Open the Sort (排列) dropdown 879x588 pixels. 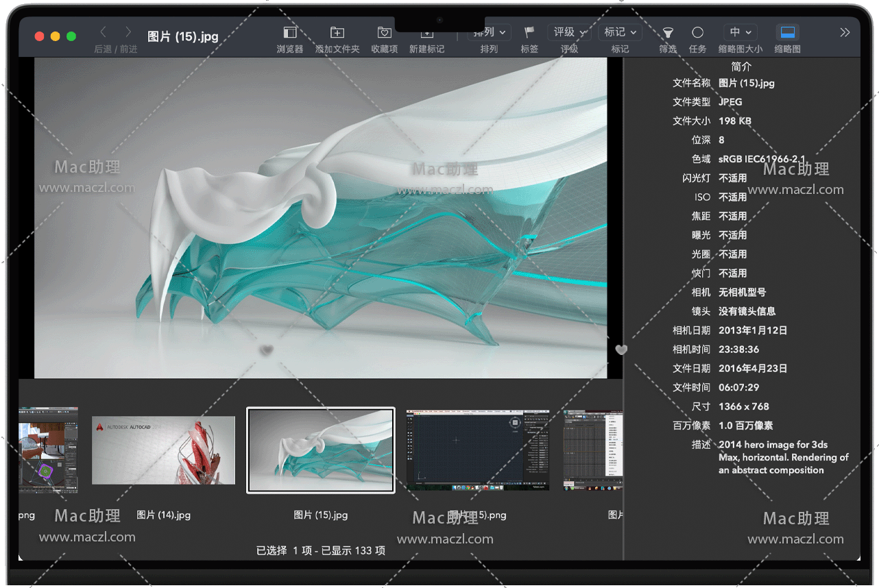[x=489, y=33]
